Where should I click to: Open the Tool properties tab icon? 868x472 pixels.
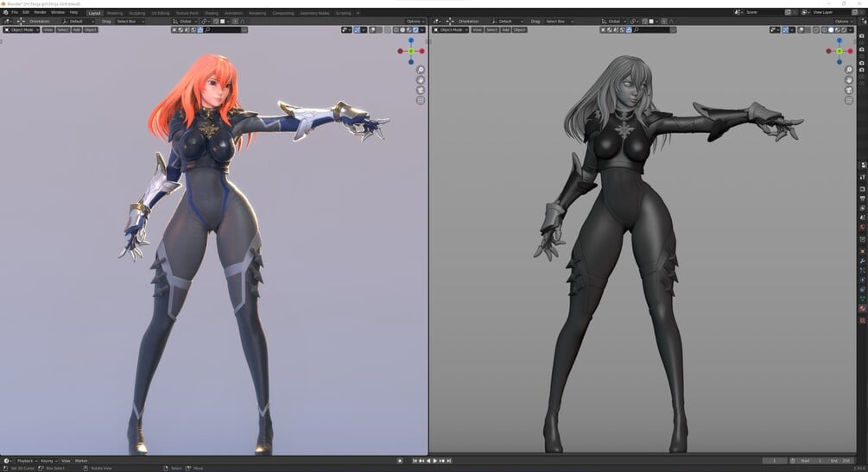(863, 177)
